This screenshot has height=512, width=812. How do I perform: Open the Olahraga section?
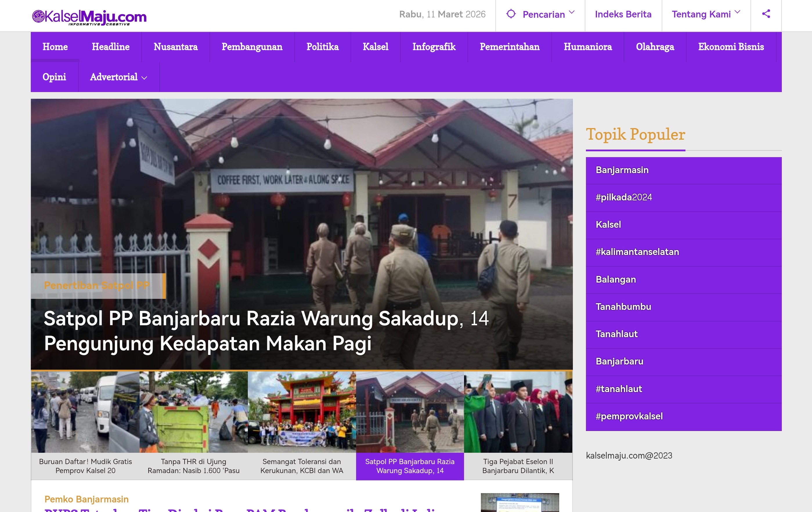655,46
